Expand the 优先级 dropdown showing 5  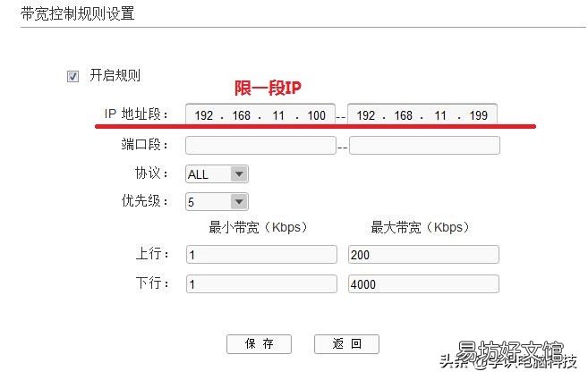(x=217, y=201)
